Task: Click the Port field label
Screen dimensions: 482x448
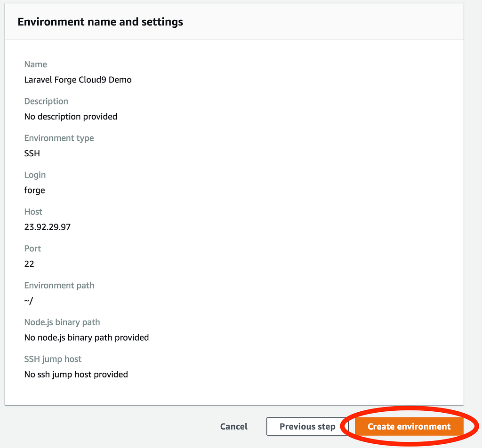Action: pos(32,248)
